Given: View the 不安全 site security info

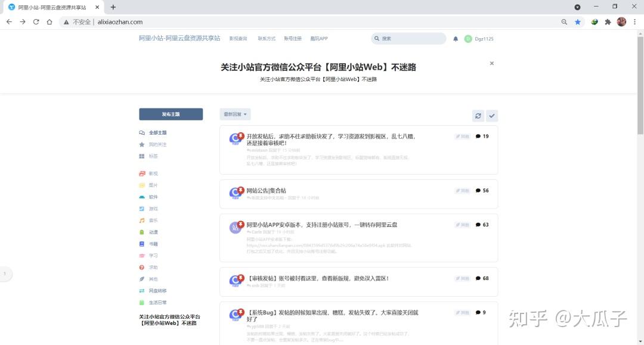Looking at the screenshot, I should (x=77, y=21).
